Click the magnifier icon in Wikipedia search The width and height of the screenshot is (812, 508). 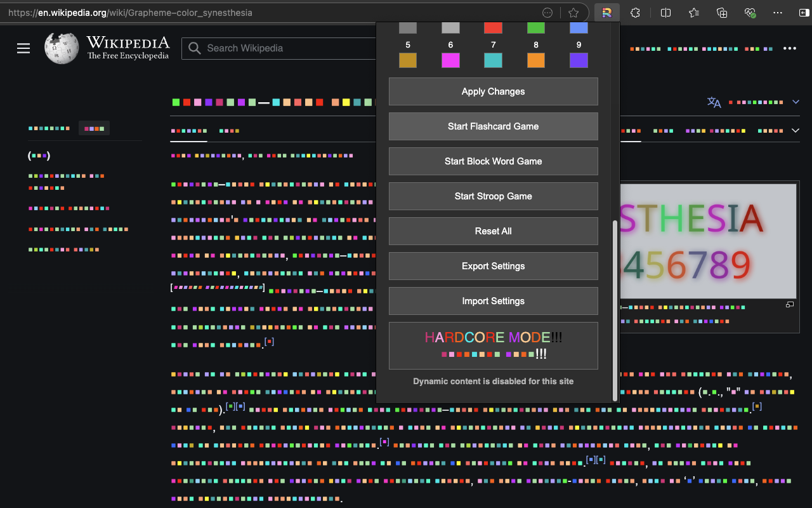tap(195, 48)
